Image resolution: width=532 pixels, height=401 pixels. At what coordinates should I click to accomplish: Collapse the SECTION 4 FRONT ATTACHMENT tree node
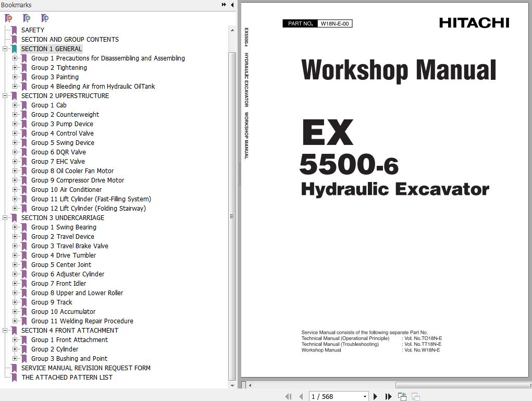tap(5, 331)
